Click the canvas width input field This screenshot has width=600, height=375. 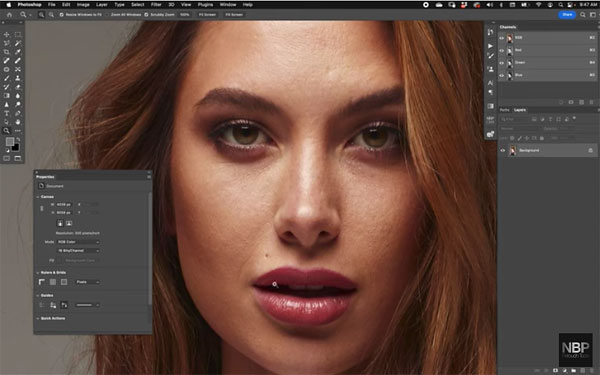pos(64,204)
